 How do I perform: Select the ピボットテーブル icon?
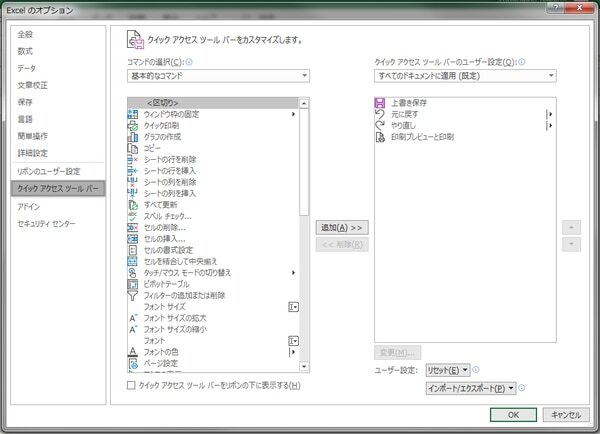pos(133,283)
